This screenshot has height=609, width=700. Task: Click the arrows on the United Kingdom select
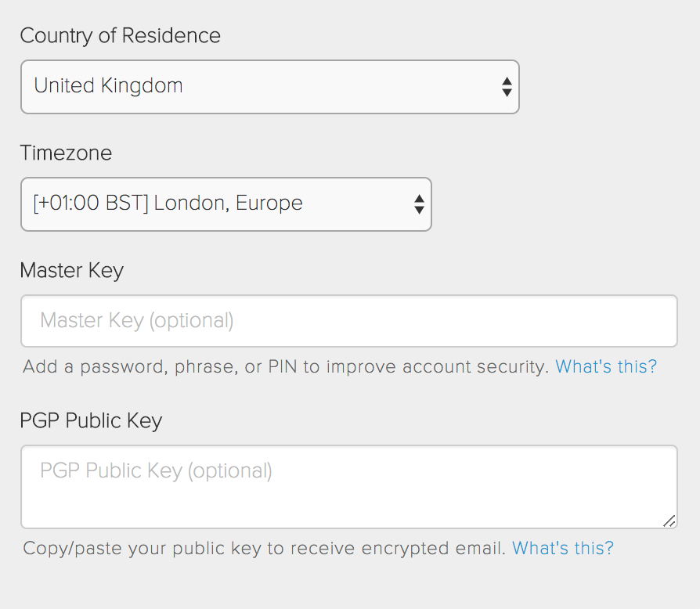click(x=507, y=87)
